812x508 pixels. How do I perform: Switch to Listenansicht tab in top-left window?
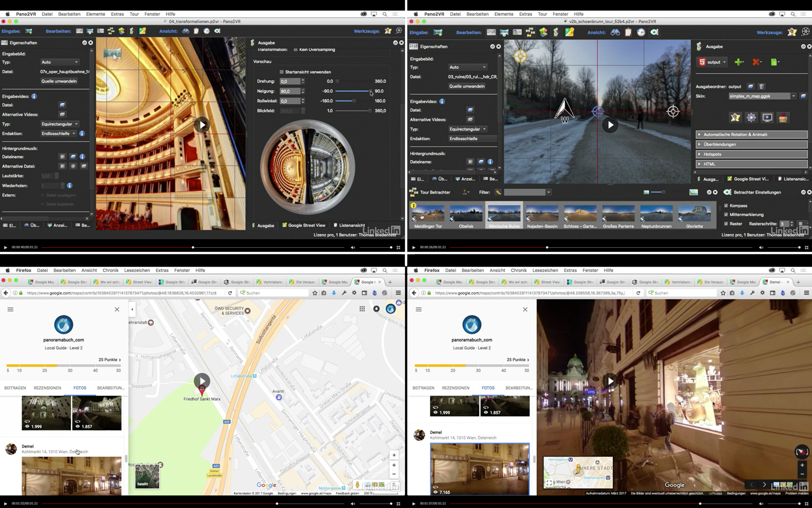348,225
